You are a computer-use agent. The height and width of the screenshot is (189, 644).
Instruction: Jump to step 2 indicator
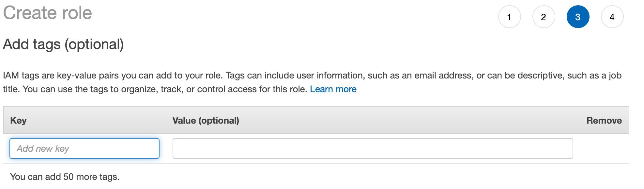[x=544, y=17]
